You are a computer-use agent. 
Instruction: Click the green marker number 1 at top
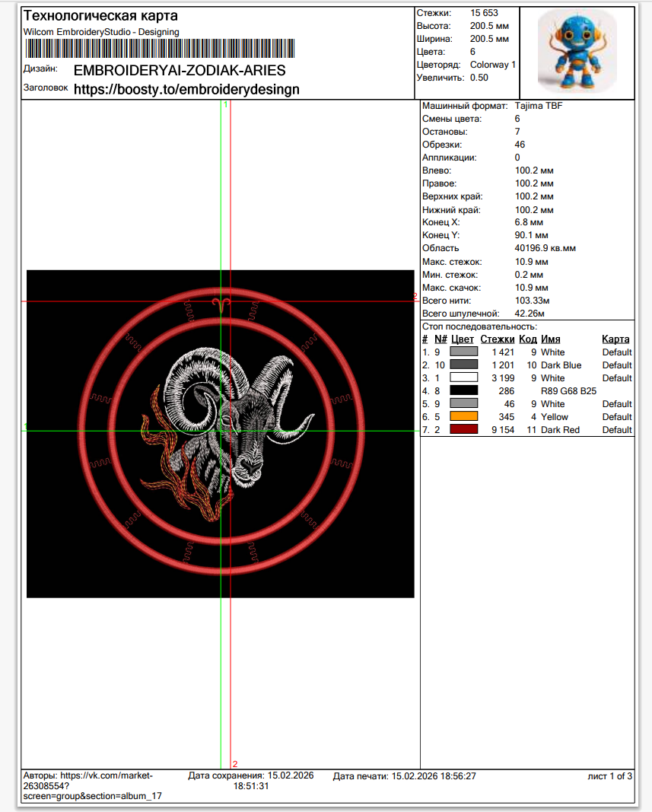coord(225,104)
